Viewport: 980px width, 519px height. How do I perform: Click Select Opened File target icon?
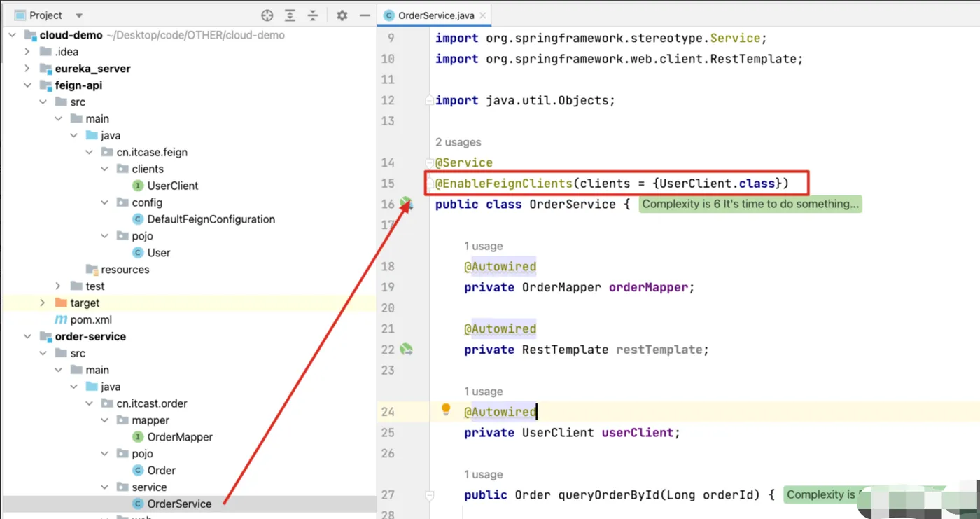(267, 15)
